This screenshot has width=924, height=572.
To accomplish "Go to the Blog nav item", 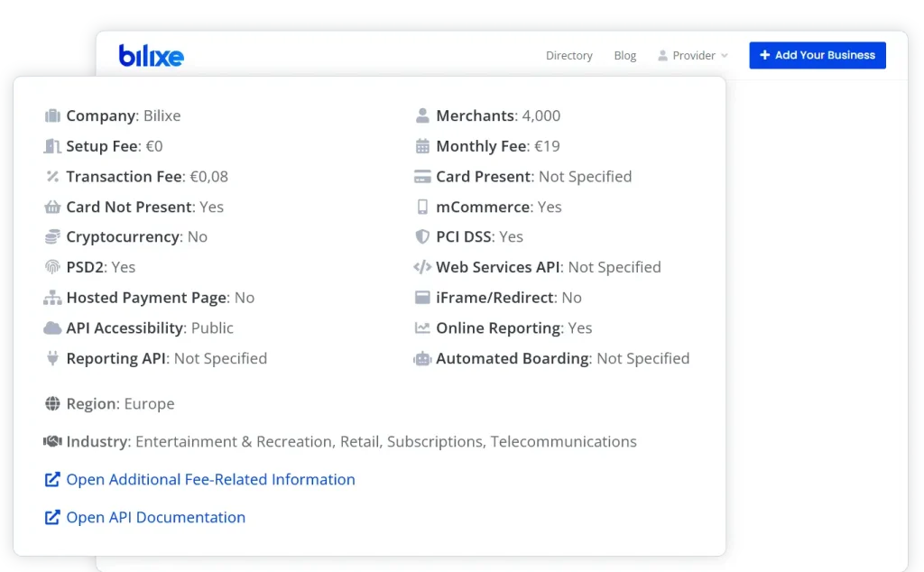I will 624,55.
